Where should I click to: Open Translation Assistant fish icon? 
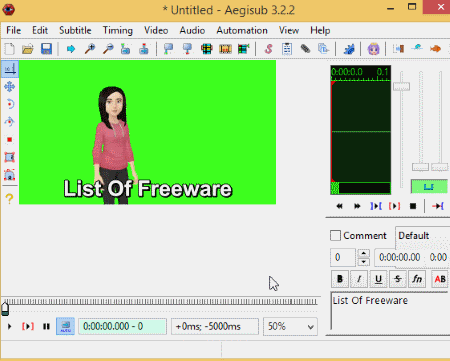pyautogui.click(x=435, y=49)
